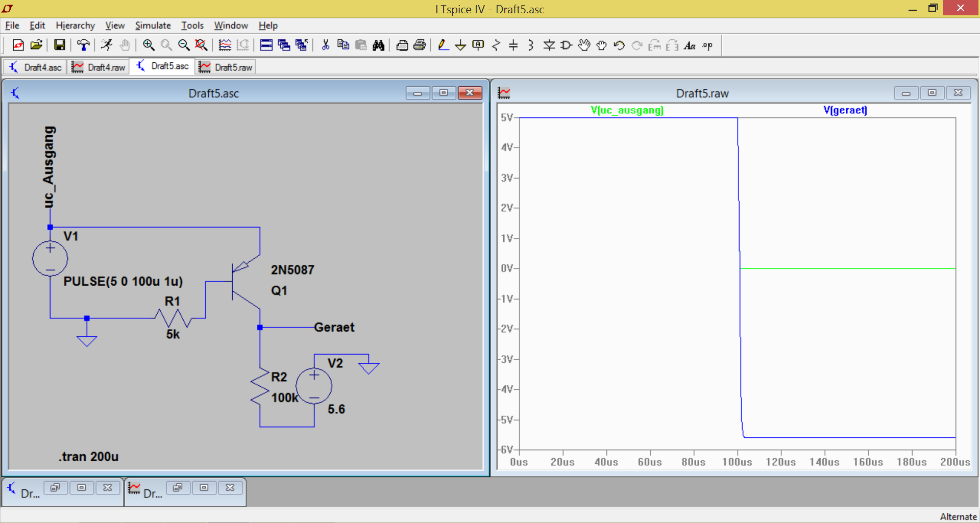Click the Halt simulation hand icon
This screenshot has height=523, width=980.
[124, 45]
